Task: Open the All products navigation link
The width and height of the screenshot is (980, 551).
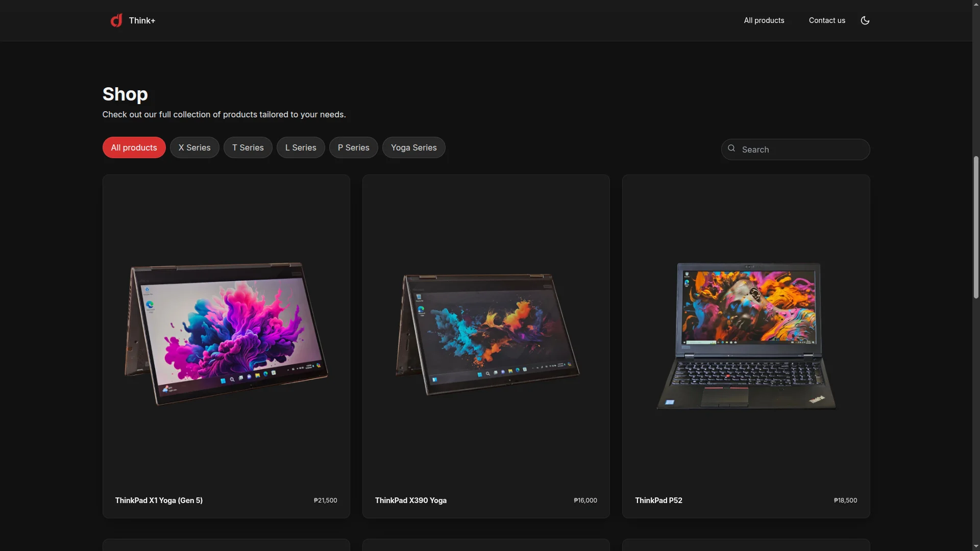Action: (x=764, y=20)
